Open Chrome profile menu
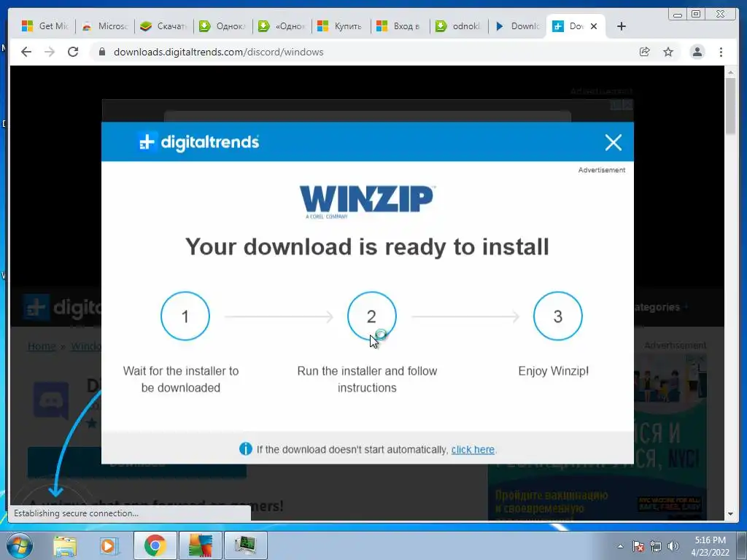 coord(697,52)
